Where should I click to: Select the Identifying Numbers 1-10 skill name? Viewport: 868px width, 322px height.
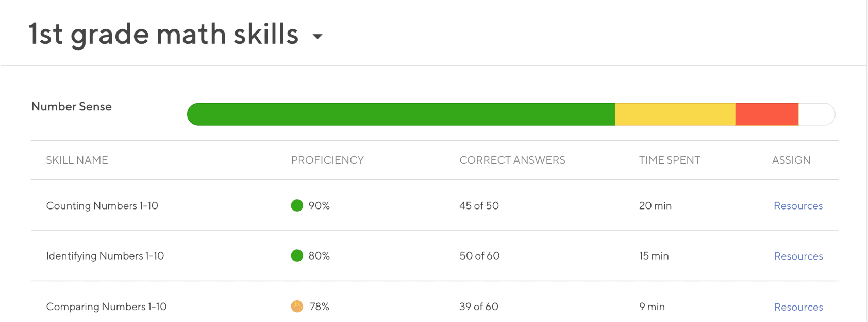(x=105, y=256)
